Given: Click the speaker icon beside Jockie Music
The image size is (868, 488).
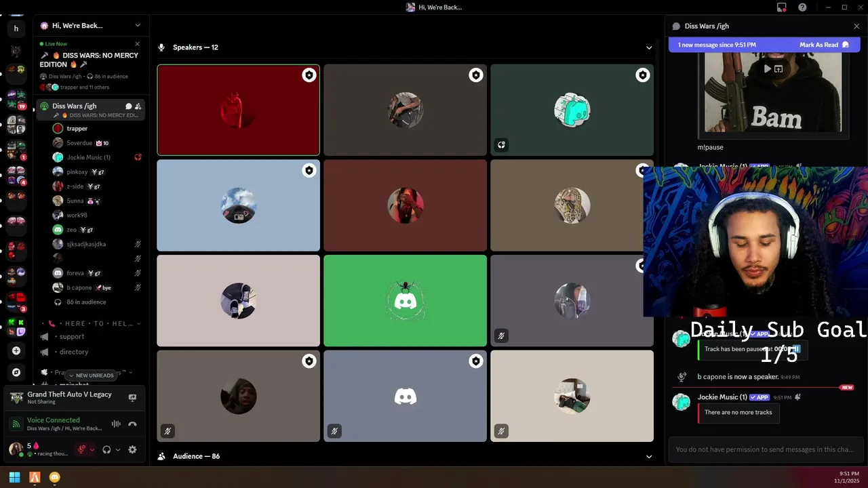Looking at the screenshot, I should [138, 157].
